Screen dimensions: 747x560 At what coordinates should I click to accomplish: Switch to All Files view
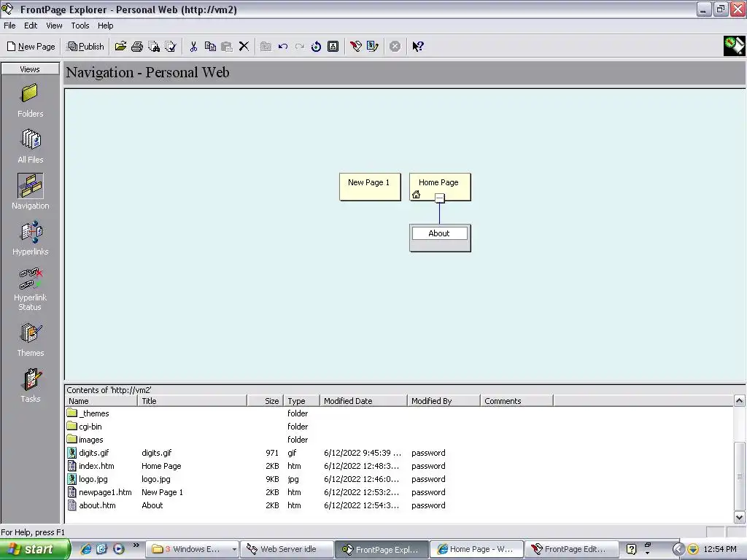coord(30,146)
